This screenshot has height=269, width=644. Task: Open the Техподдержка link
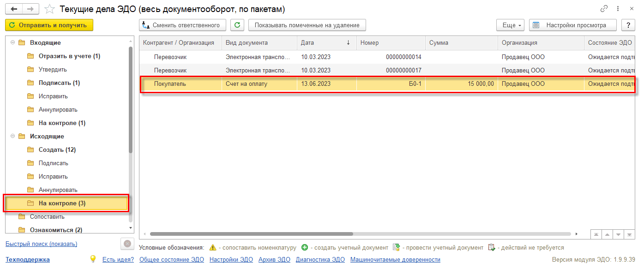click(27, 260)
